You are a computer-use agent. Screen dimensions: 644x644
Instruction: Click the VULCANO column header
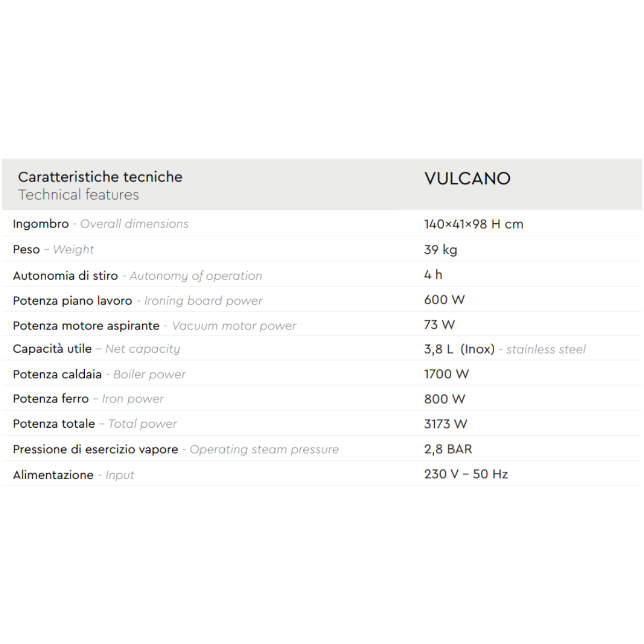[x=467, y=179]
